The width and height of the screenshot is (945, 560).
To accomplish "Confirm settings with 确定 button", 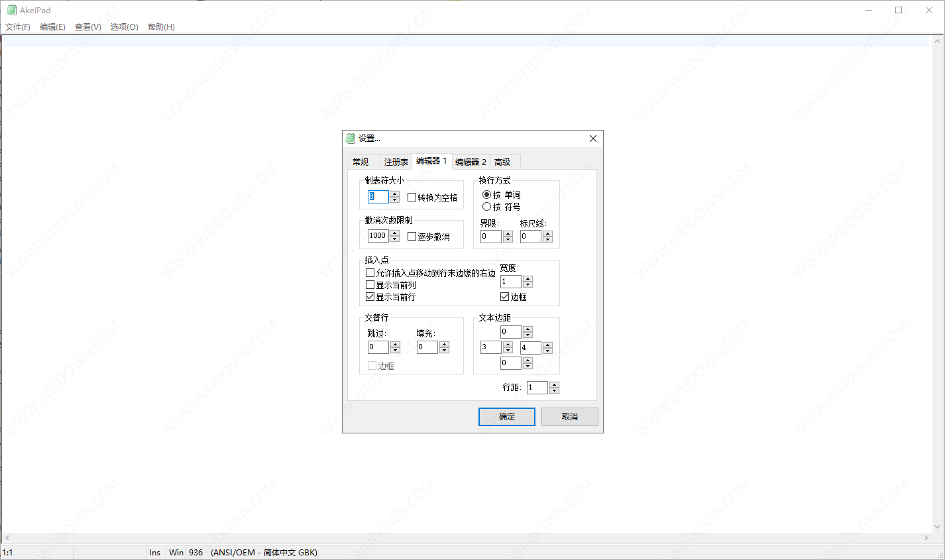I will tap(507, 417).
